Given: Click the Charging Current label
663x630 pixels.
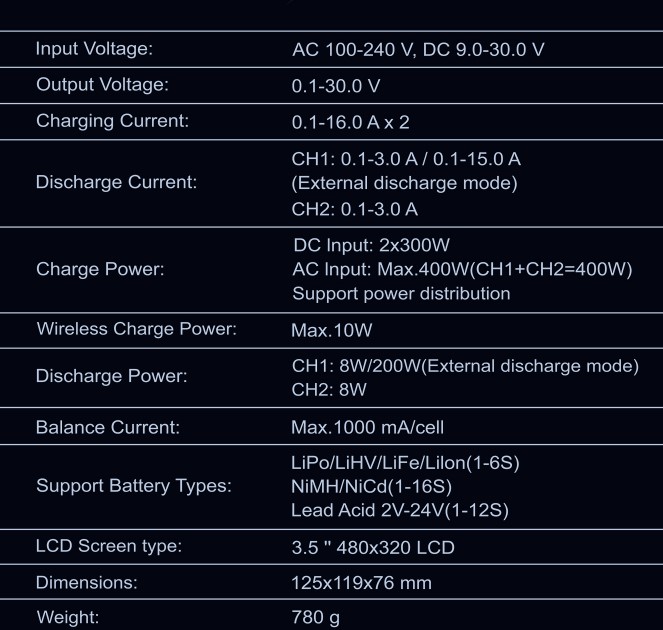Looking at the screenshot, I should tap(112, 121).
